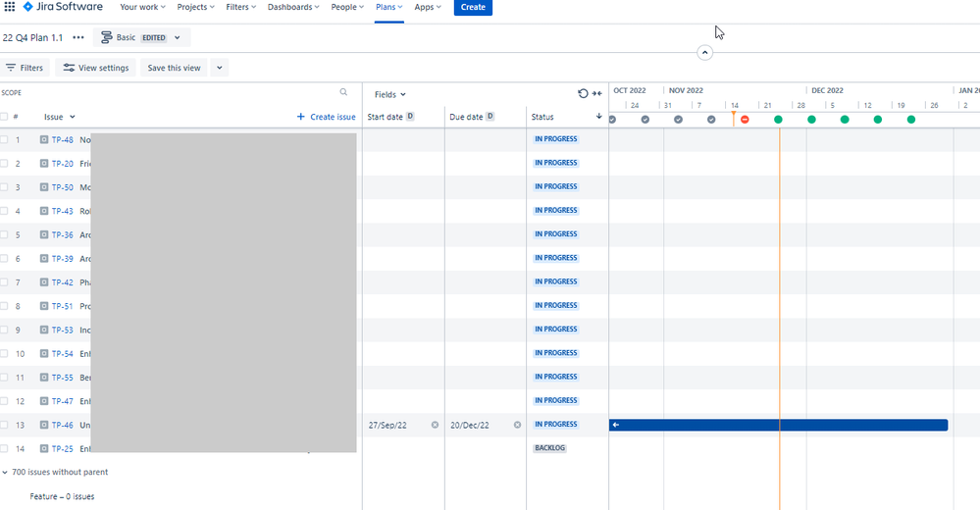The height and width of the screenshot is (510, 980).
Task: Click the issue type icon for TP-39
Action: [x=44, y=258]
